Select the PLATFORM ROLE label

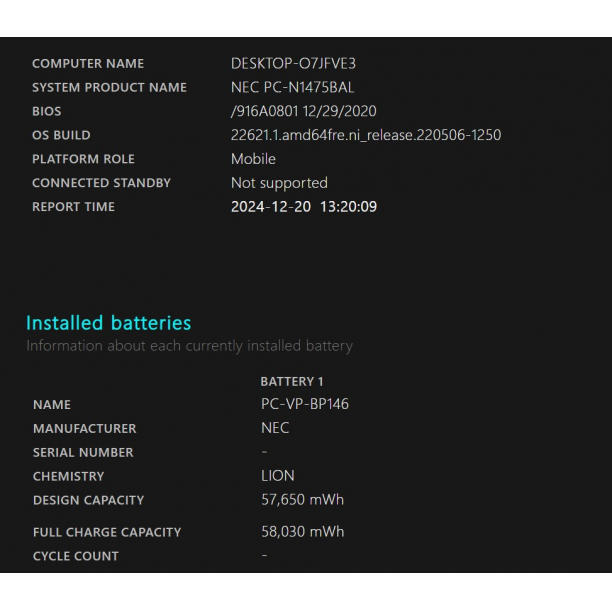[83, 159]
